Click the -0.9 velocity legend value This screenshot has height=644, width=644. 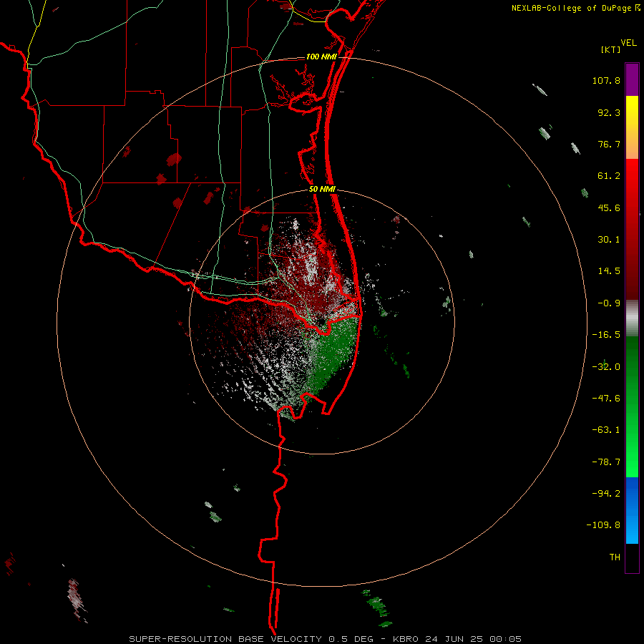click(609, 303)
